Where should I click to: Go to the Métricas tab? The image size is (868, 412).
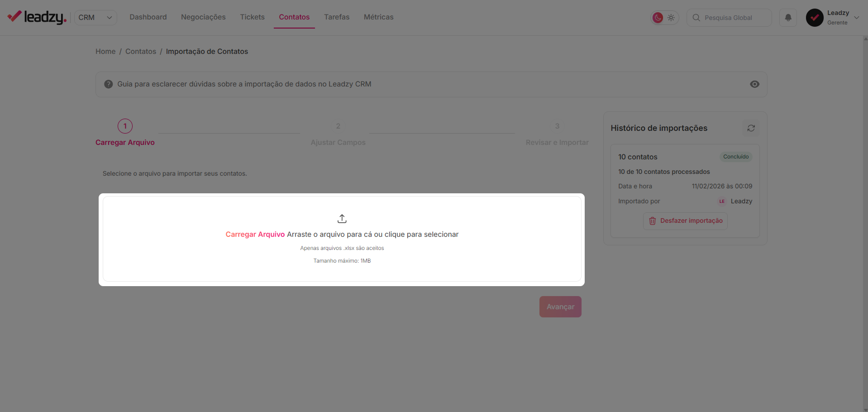pyautogui.click(x=379, y=17)
